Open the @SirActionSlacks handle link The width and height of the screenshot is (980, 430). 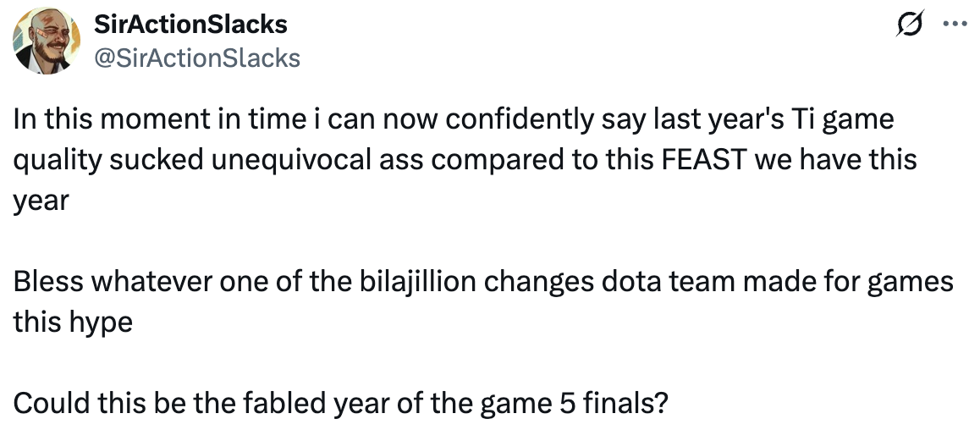click(x=197, y=58)
